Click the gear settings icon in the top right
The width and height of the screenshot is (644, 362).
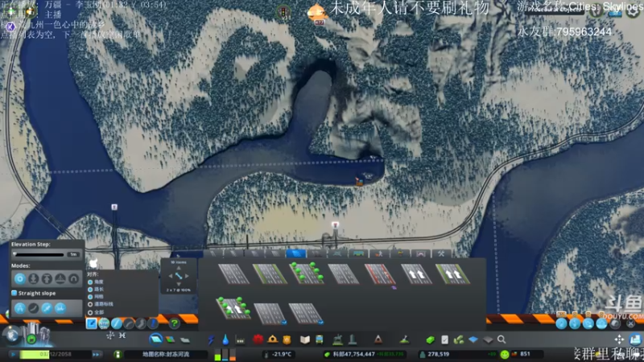(x=633, y=12)
